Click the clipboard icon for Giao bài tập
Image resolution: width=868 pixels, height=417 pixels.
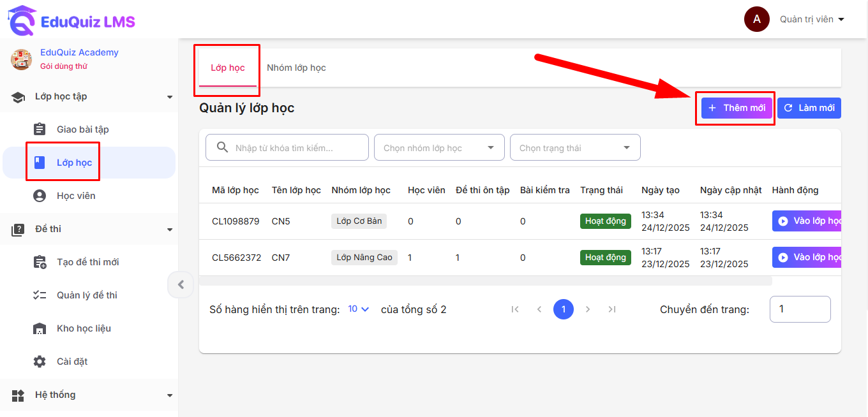[x=40, y=129]
